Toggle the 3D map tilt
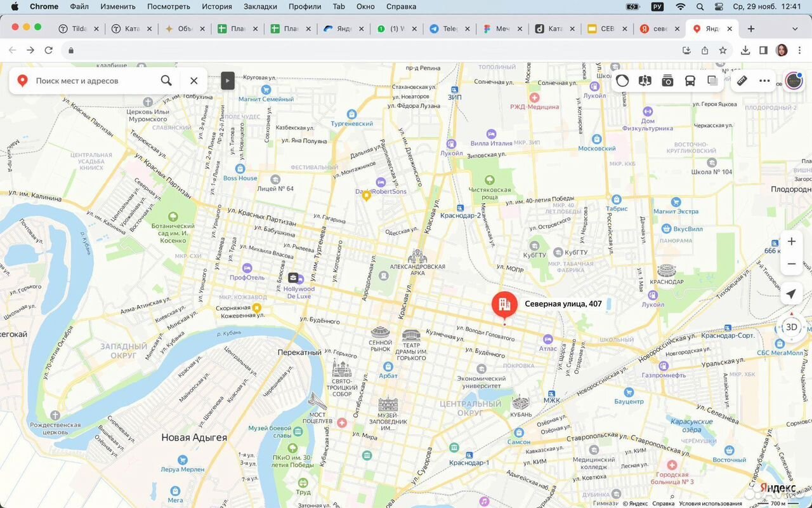Screen dimensions: 812x508 [x=792, y=327]
